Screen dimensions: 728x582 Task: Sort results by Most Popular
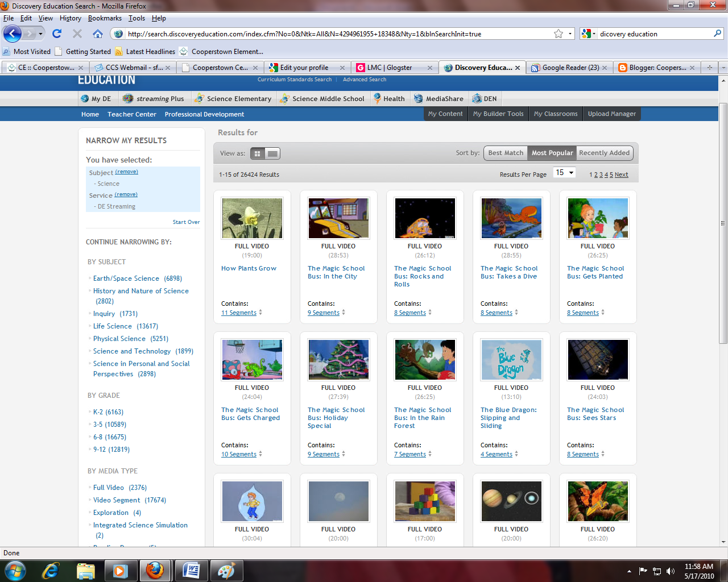tap(552, 153)
